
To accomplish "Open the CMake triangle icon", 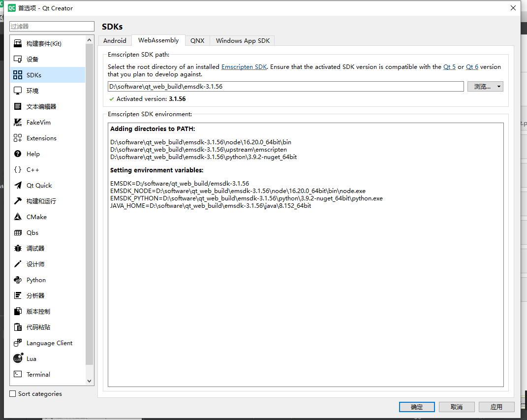I will tap(18, 217).
